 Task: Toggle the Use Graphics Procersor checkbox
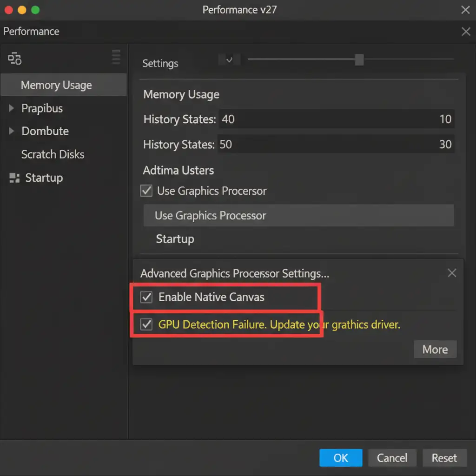[x=146, y=191]
